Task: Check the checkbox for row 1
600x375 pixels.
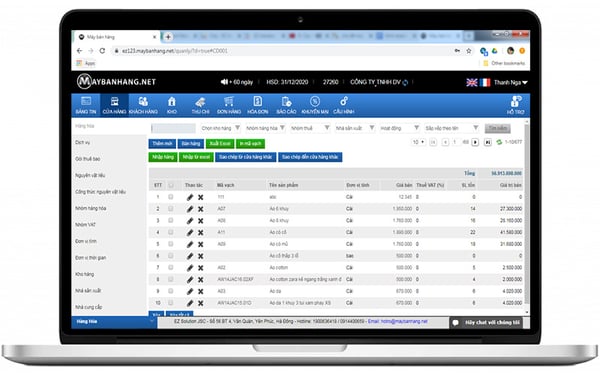Action: pos(171,197)
